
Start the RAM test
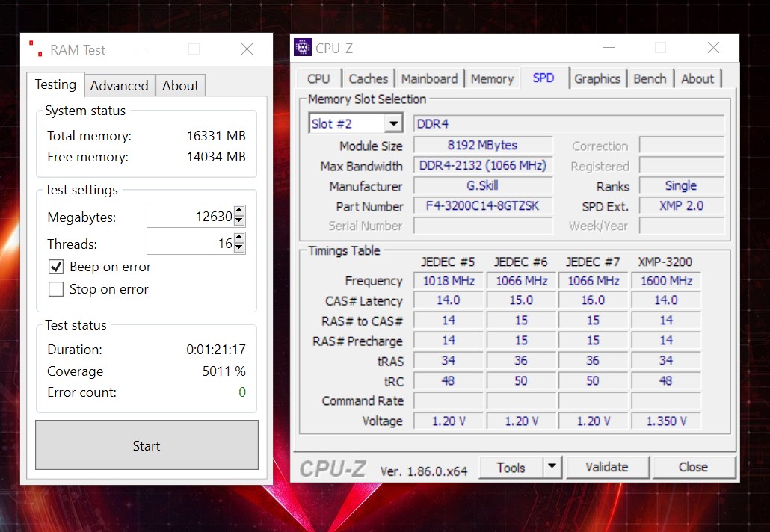click(x=147, y=445)
